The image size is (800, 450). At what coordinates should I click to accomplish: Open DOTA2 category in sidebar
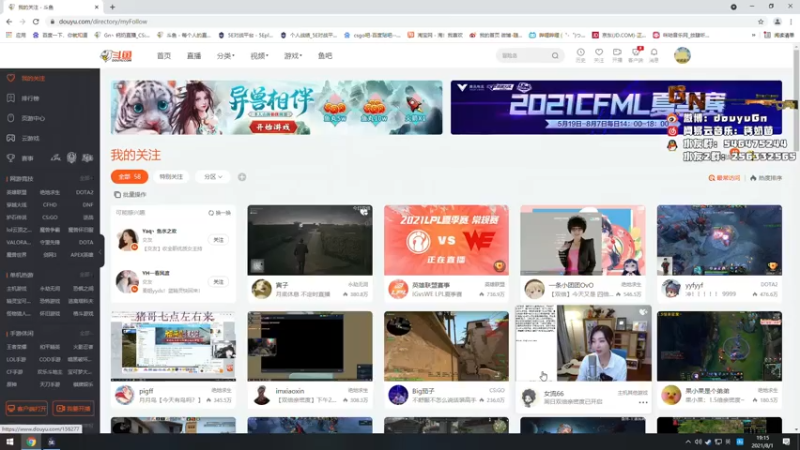(x=84, y=192)
